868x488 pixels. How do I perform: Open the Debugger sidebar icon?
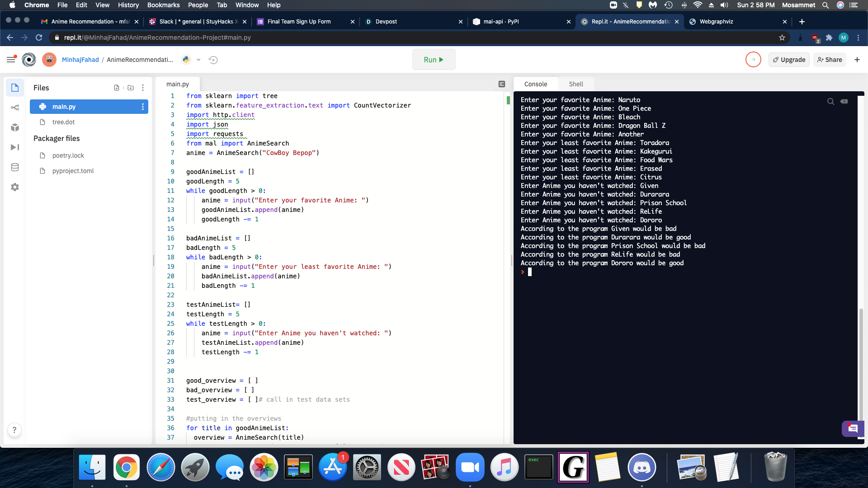15,147
